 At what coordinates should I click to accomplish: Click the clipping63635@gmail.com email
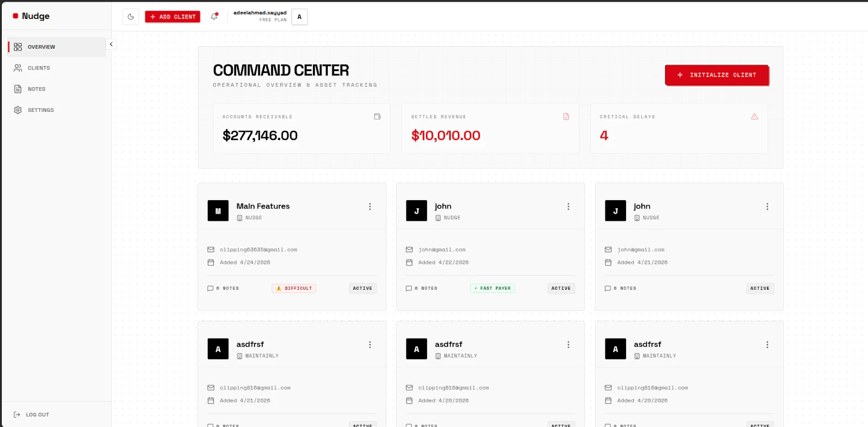258,250
